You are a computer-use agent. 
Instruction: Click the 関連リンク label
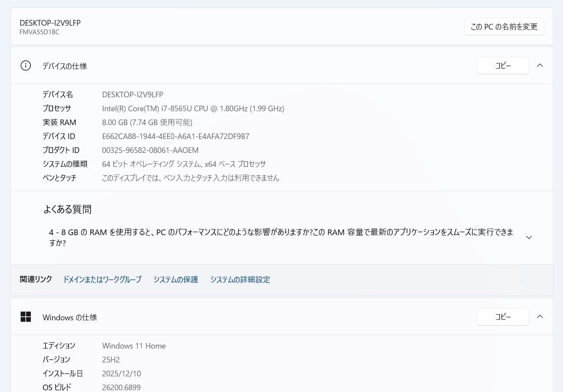(36, 279)
